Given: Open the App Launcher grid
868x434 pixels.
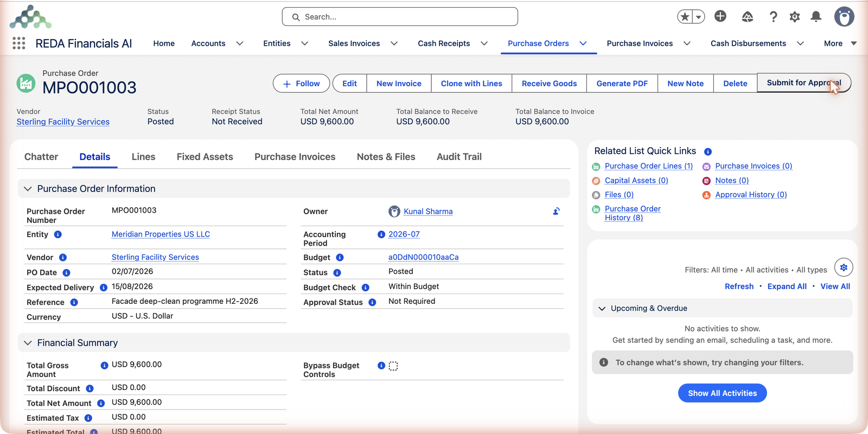Looking at the screenshot, I should (19, 43).
